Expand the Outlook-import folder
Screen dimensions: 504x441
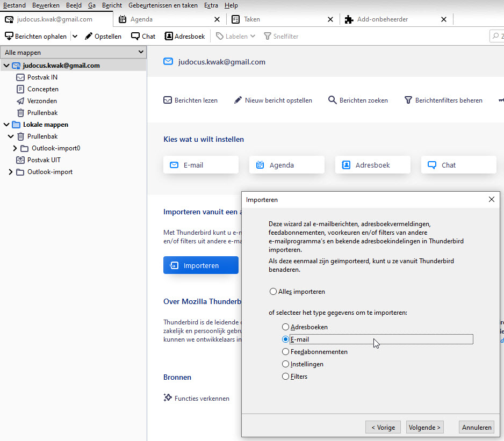[11, 172]
